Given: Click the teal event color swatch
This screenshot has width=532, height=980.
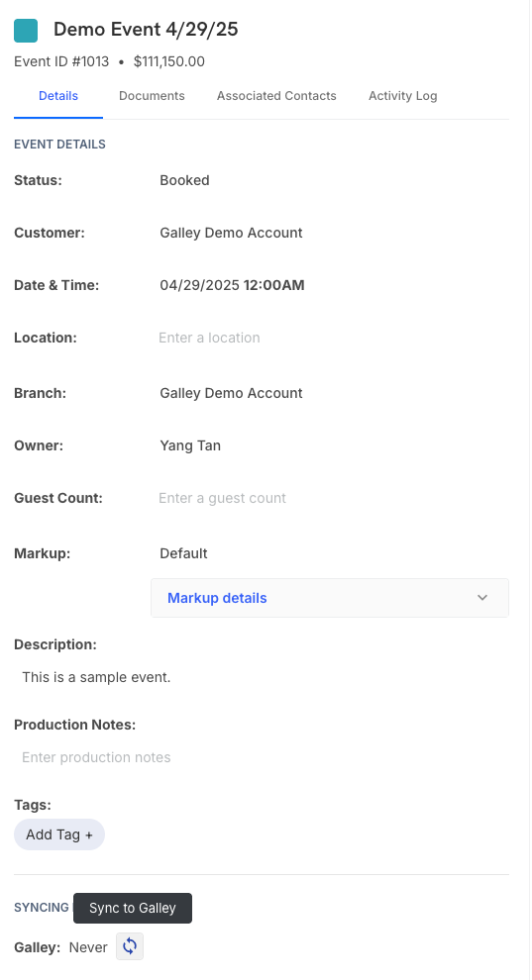Looking at the screenshot, I should pos(26,31).
